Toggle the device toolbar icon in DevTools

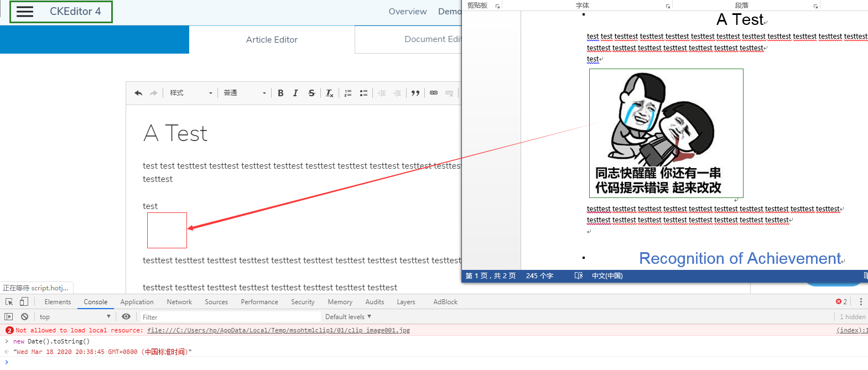pyautogui.click(x=24, y=302)
